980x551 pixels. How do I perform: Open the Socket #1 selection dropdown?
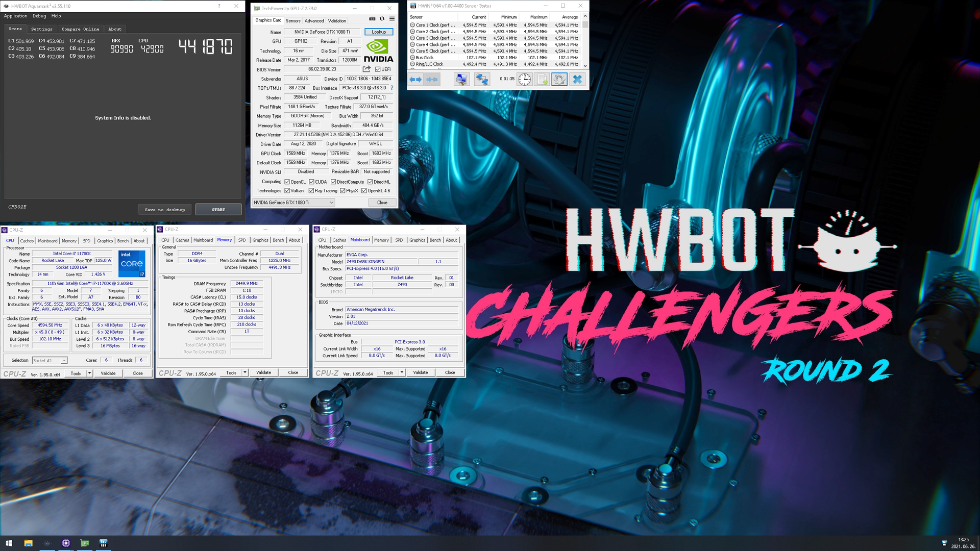pos(50,361)
